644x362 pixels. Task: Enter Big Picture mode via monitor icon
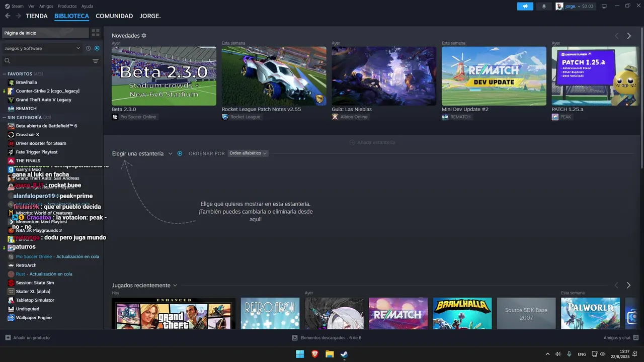pyautogui.click(x=604, y=6)
